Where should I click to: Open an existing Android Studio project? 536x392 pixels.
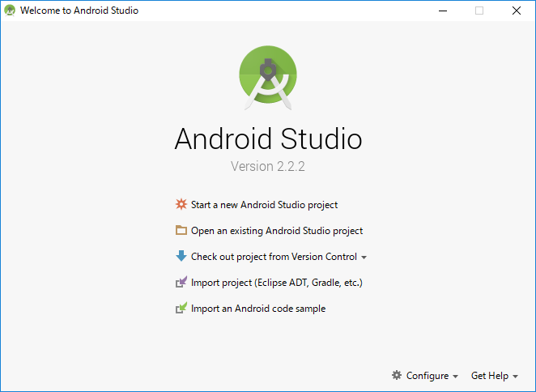point(277,231)
